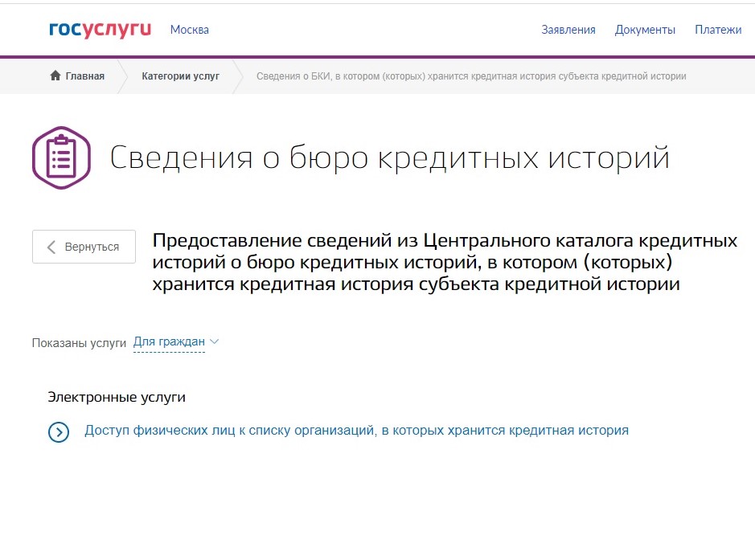Click the Электронные услуги section heading
The height and width of the screenshot is (560, 755).
point(117,397)
